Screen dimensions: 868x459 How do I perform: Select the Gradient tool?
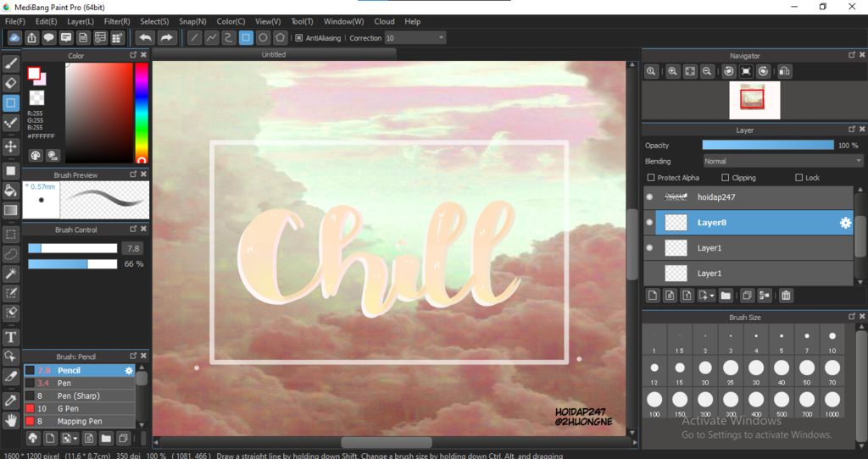pos(10,210)
